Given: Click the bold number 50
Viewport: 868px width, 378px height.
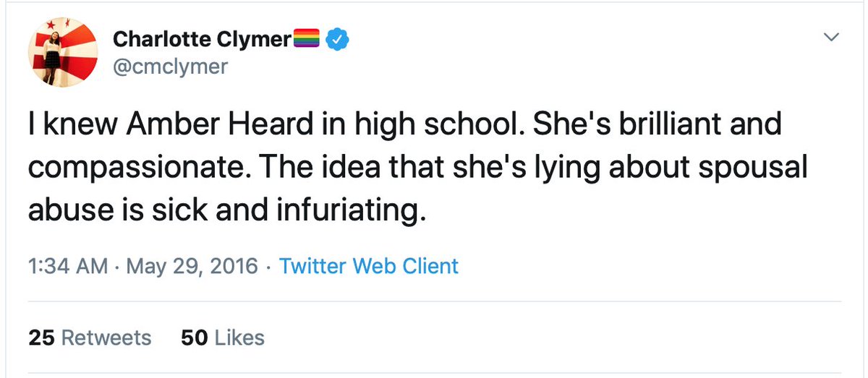Looking at the screenshot, I should (195, 338).
